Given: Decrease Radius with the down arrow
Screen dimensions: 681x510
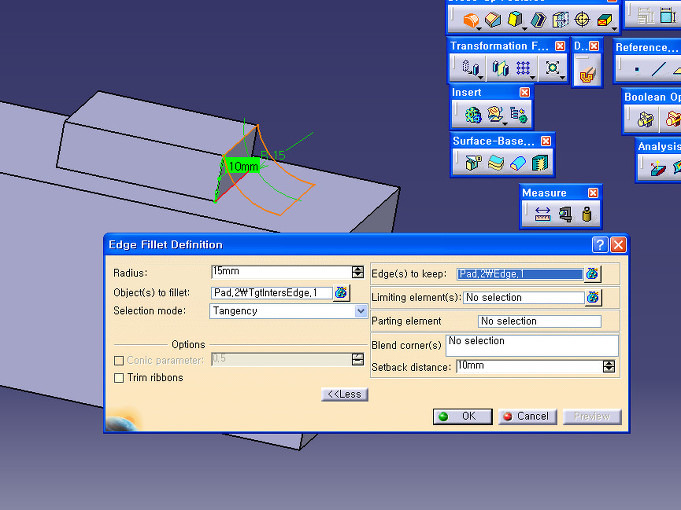Looking at the screenshot, I should pos(358,275).
